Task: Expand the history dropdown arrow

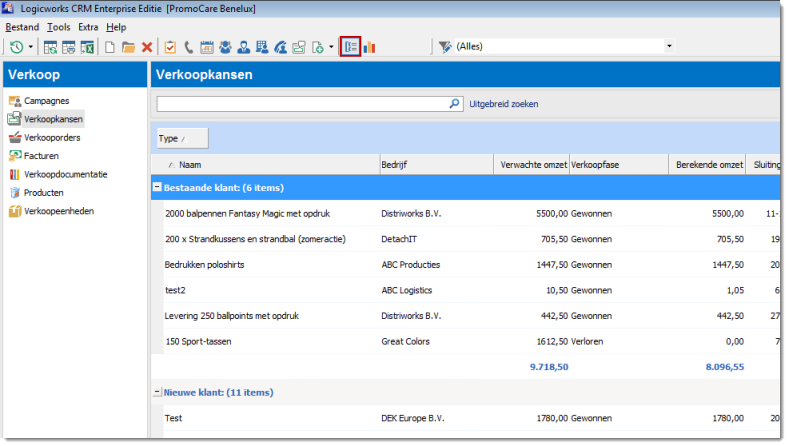Action: click(30, 47)
